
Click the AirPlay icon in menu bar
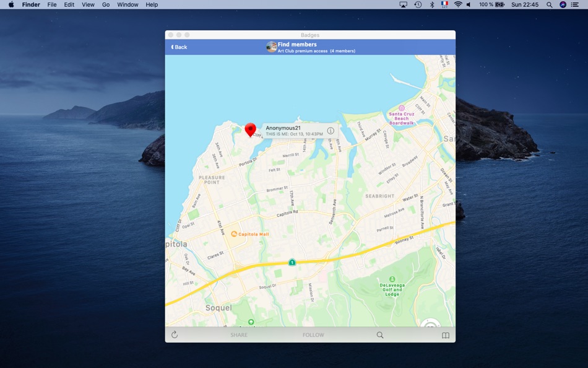click(x=404, y=4)
